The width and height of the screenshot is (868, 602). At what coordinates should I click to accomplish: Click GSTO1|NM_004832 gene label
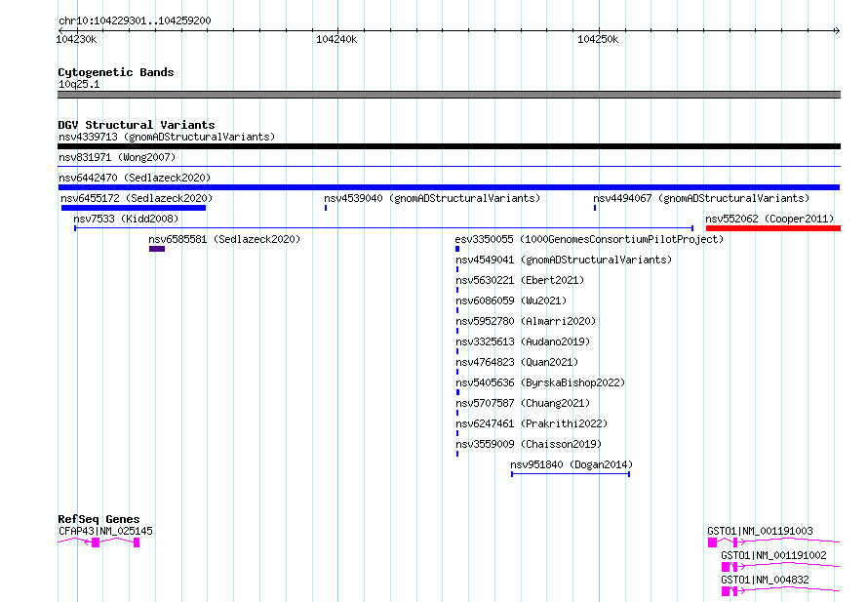point(765,580)
